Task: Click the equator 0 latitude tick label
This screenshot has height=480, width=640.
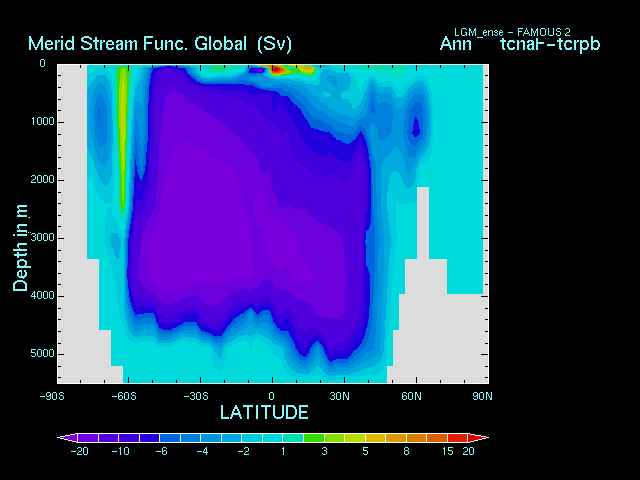Action: [271, 396]
